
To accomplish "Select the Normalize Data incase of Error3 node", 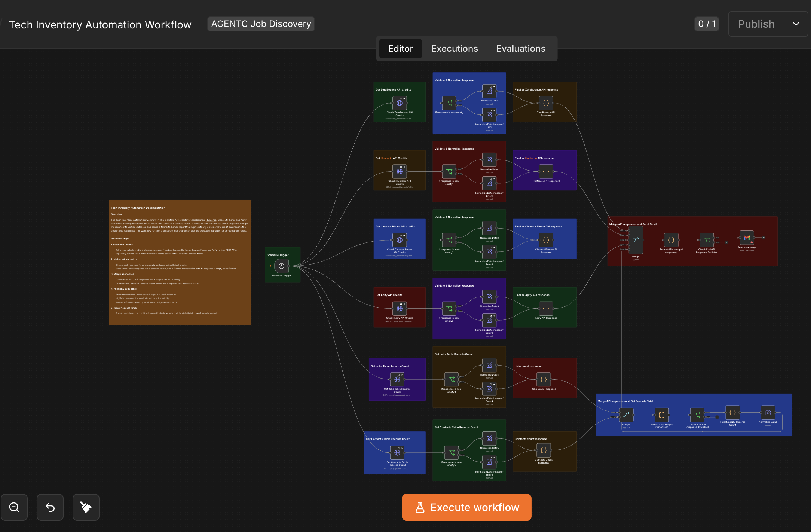I will 489,320.
